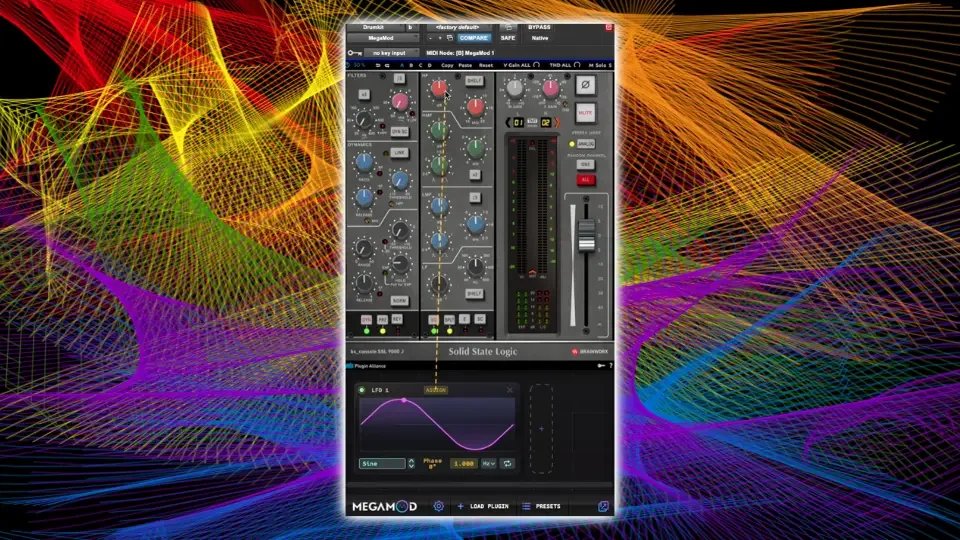
Task: Click the gray IN GAIN knob
Action: [x=515, y=88]
